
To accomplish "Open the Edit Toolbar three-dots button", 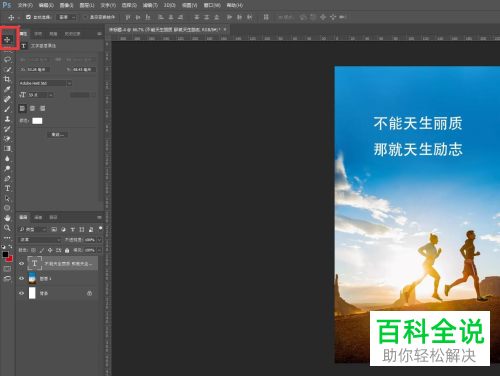I will pyautogui.click(x=7, y=238).
